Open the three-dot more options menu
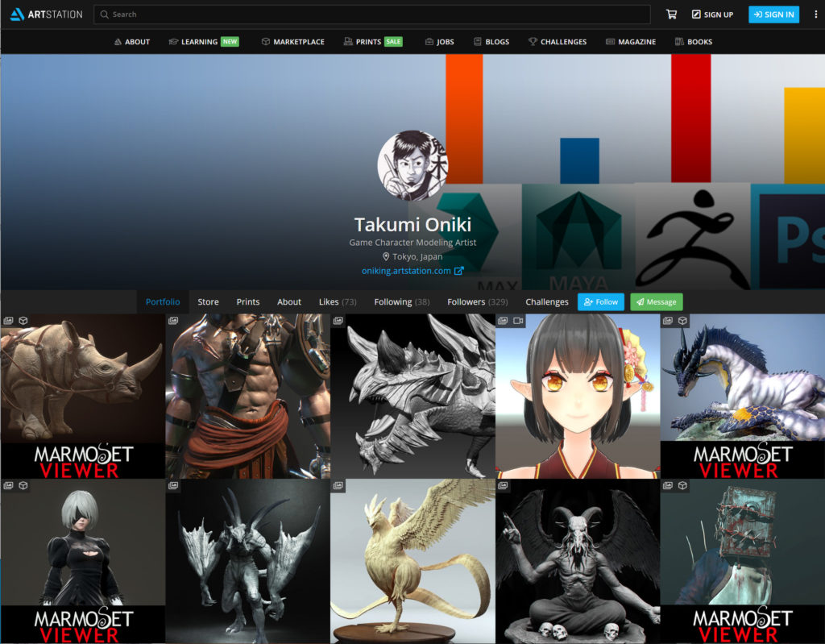The width and height of the screenshot is (825, 644). (x=815, y=15)
